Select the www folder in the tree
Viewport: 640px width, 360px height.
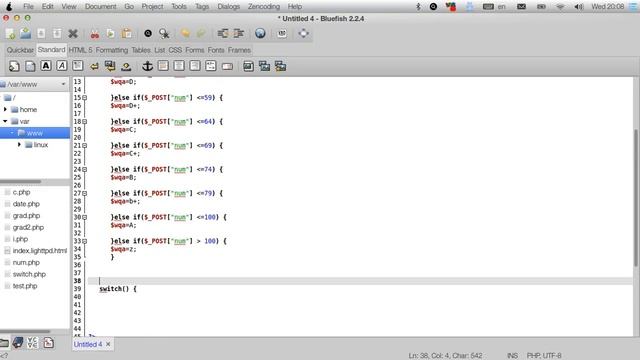tap(35, 133)
